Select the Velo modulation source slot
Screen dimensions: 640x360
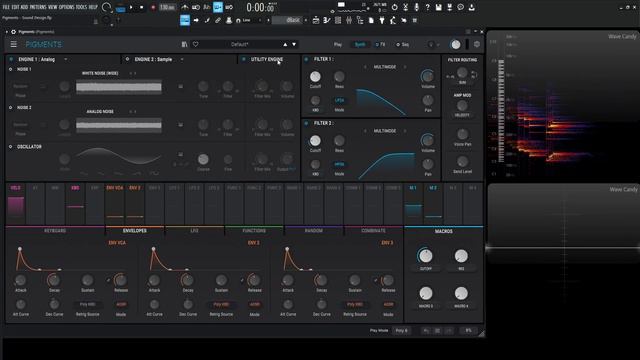coord(16,203)
